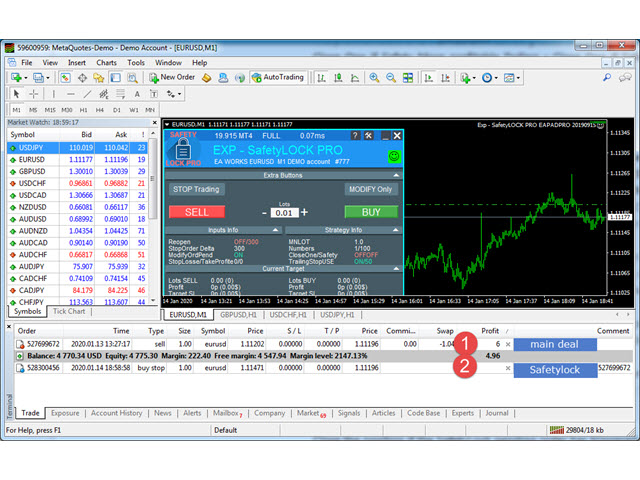Click the red SELL button
640x480 pixels.
pyautogui.click(x=197, y=212)
